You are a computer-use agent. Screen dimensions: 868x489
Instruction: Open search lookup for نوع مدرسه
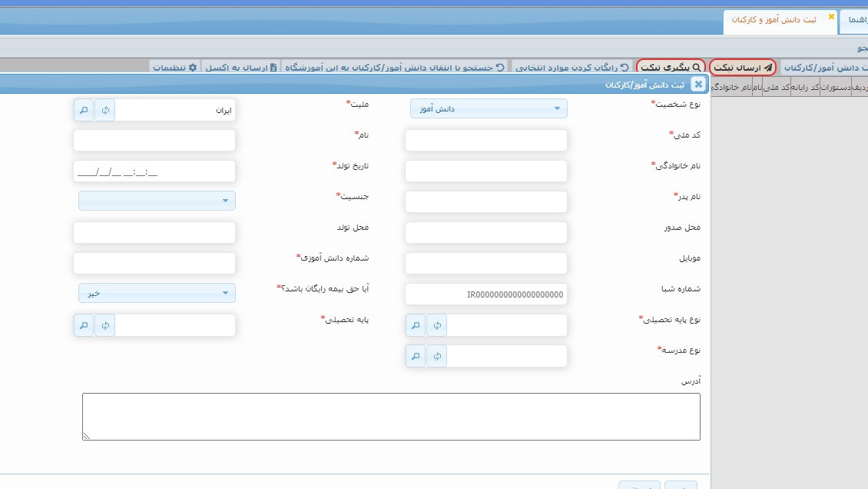(416, 356)
